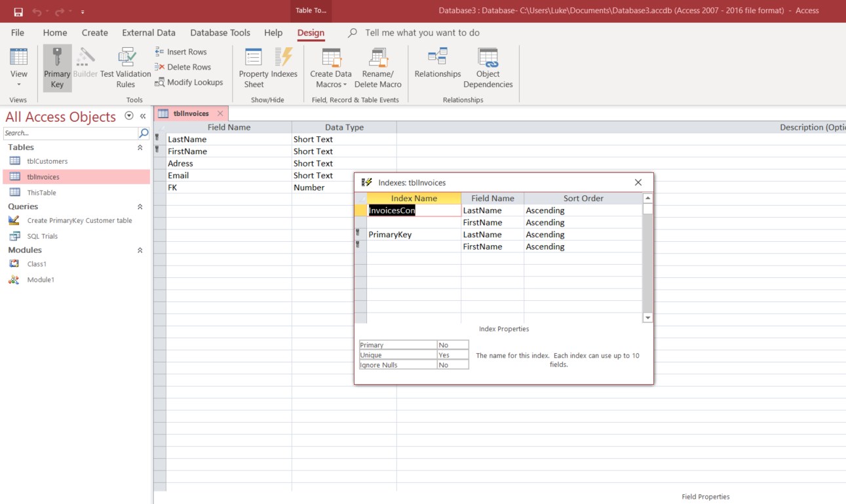This screenshot has height=504, width=846.
Task: Click the Save icon in the title bar
Action: (18, 12)
